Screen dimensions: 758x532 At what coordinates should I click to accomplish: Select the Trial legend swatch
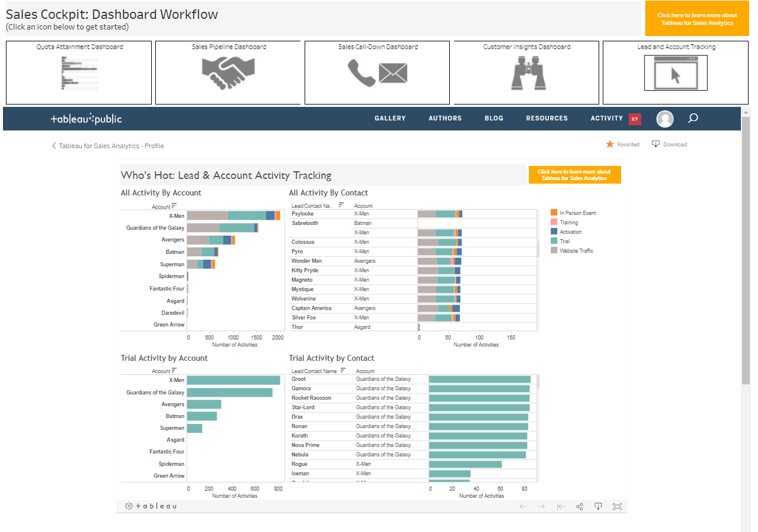click(x=554, y=241)
